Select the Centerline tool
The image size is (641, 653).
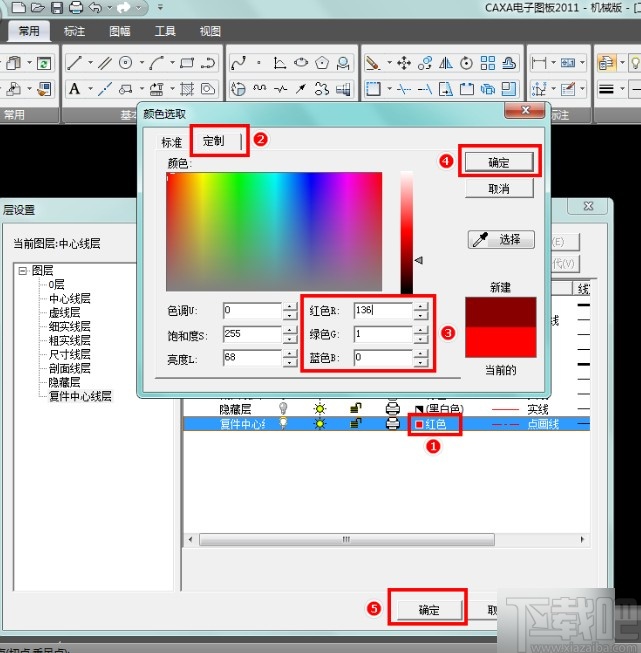[x=105, y=88]
